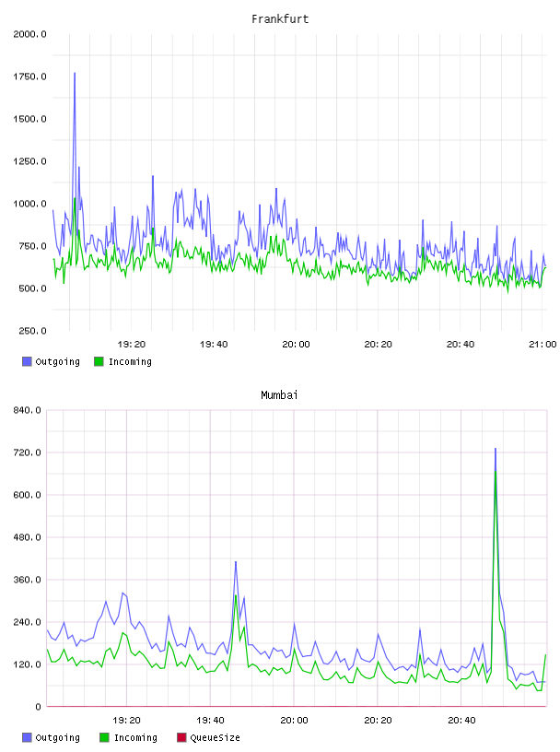Click the tallest Outgoing spike in Frankfurt chart
The height and width of the screenshot is (752, 560).
pos(75,74)
